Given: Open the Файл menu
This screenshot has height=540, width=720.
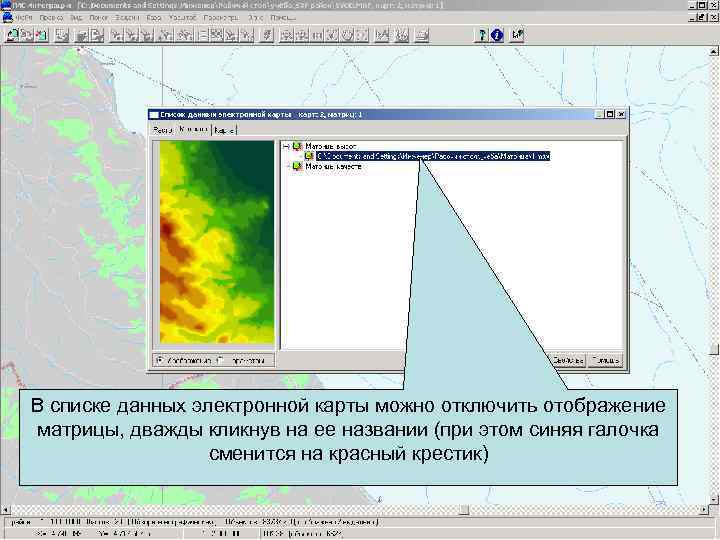Looking at the screenshot, I should (x=24, y=17).
